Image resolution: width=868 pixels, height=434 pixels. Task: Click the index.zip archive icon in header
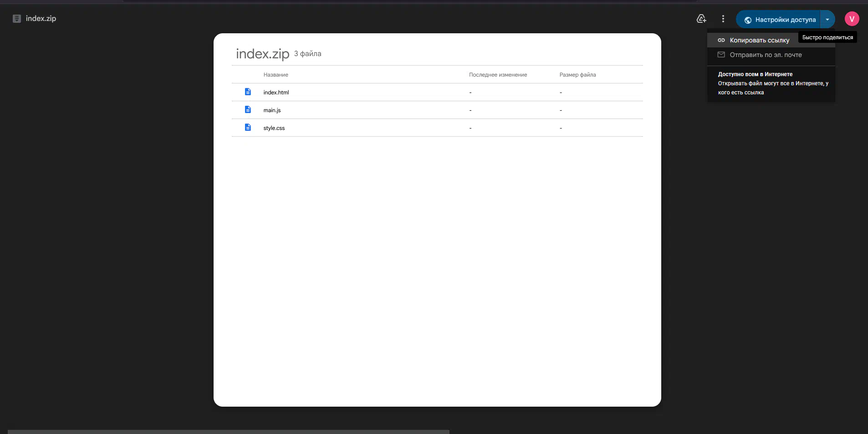coord(17,19)
